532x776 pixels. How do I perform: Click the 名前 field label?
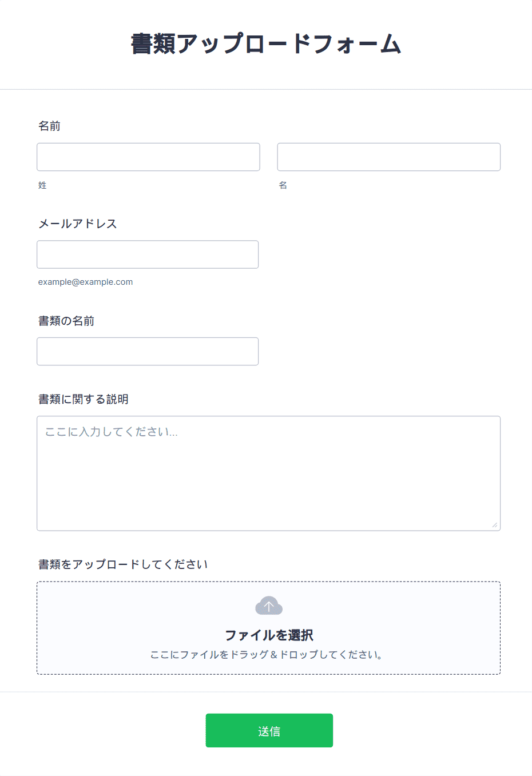pos(49,126)
